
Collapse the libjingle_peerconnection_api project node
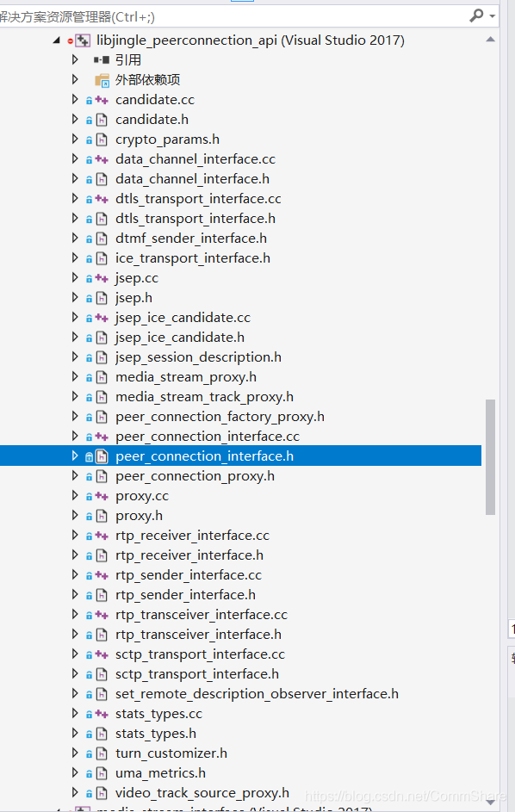[57, 40]
